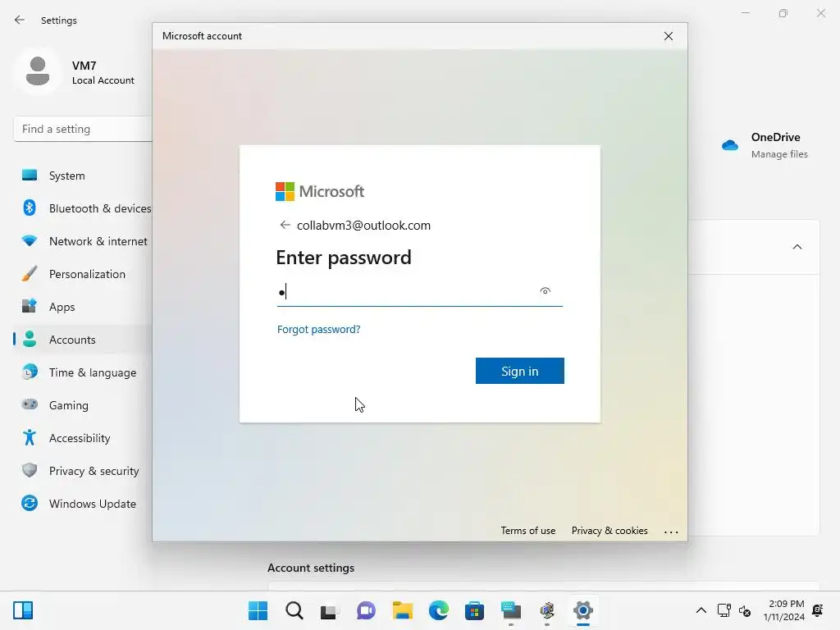Click the Account settings heading

pyautogui.click(x=311, y=568)
